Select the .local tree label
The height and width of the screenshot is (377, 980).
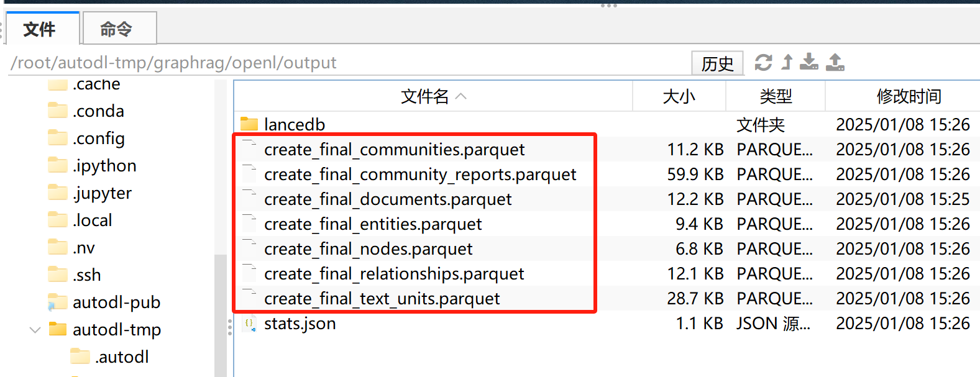92,220
